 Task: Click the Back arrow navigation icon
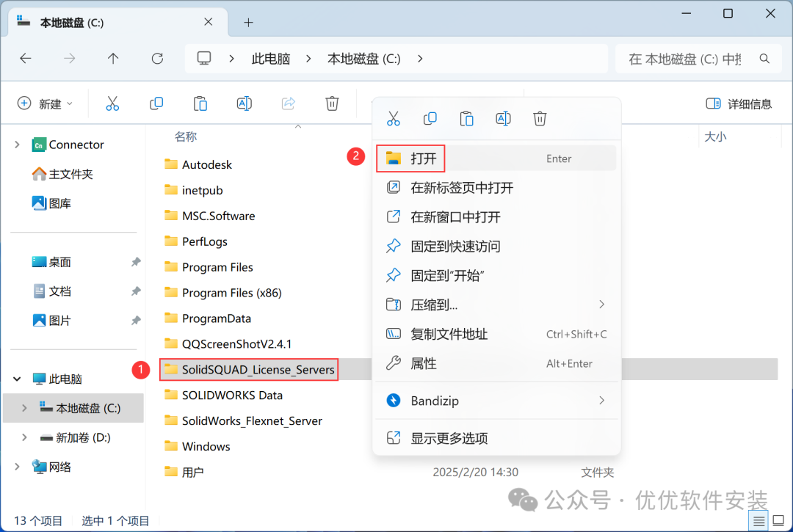[26, 59]
